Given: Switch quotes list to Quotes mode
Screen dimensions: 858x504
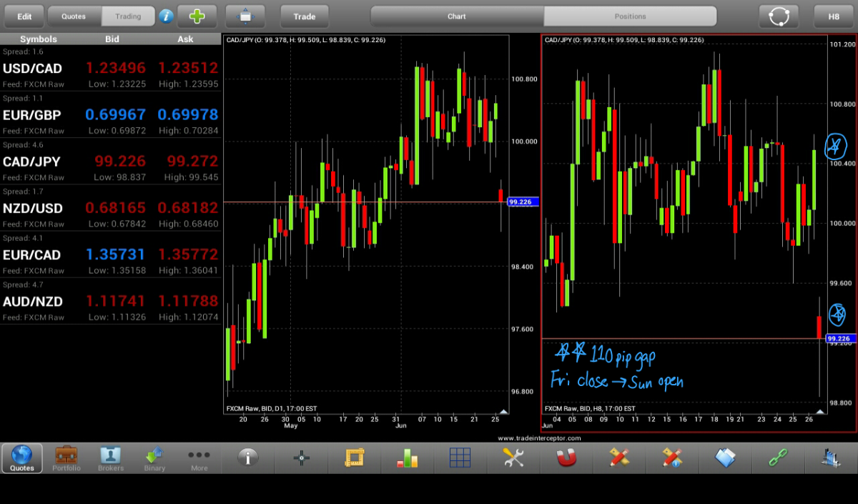Looking at the screenshot, I should [74, 16].
